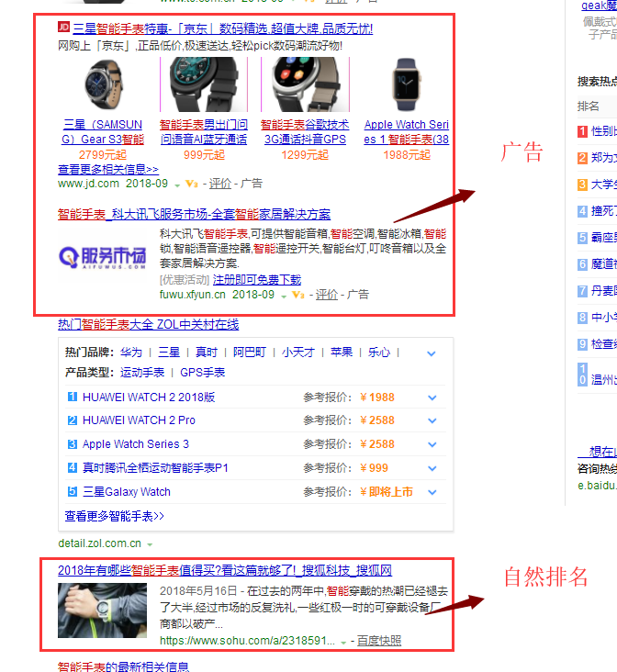Choose the 运动手表 product type
Viewport: 617px width, 672px height.
click(142, 373)
